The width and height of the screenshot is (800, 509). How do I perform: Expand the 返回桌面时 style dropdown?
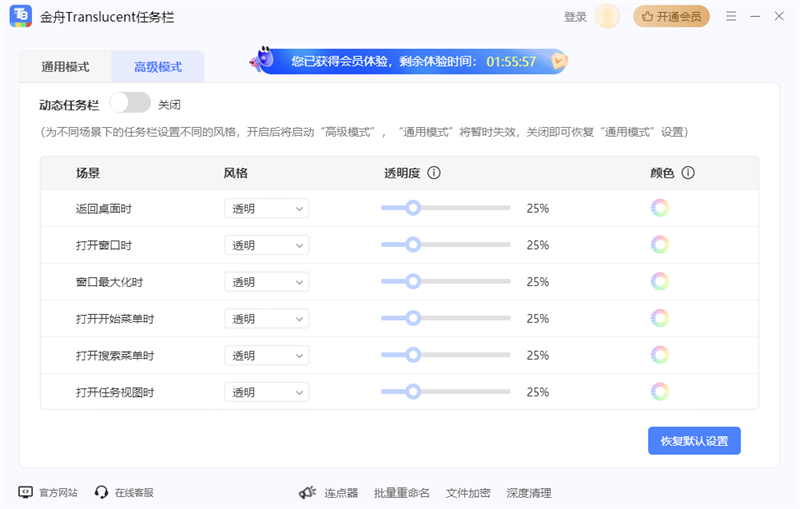click(x=266, y=208)
